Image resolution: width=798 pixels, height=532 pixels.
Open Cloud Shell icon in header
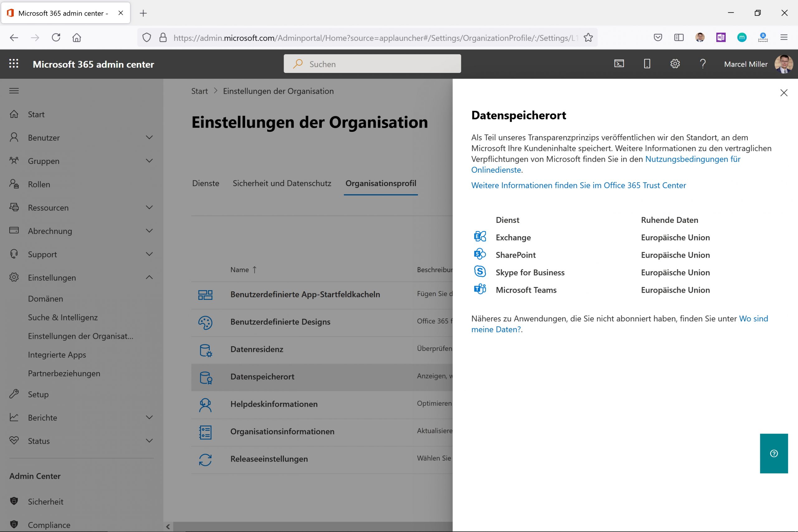pos(619,64)
